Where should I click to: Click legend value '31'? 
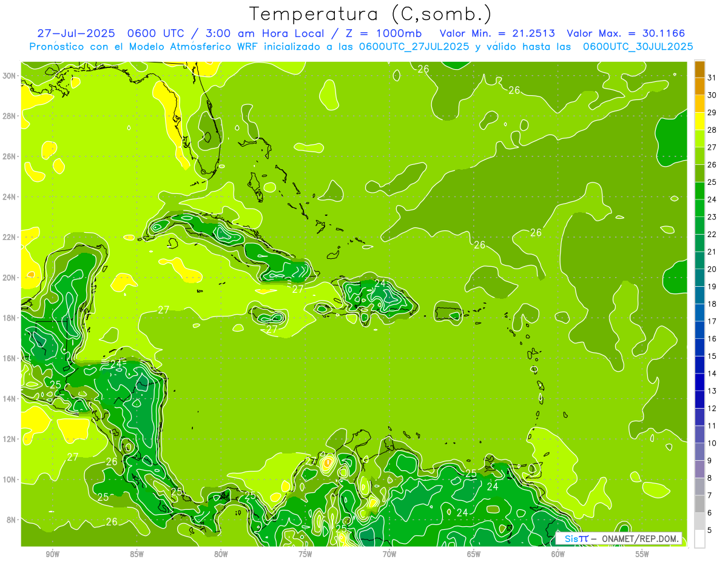pyautogui.click(x=713, y=77)
